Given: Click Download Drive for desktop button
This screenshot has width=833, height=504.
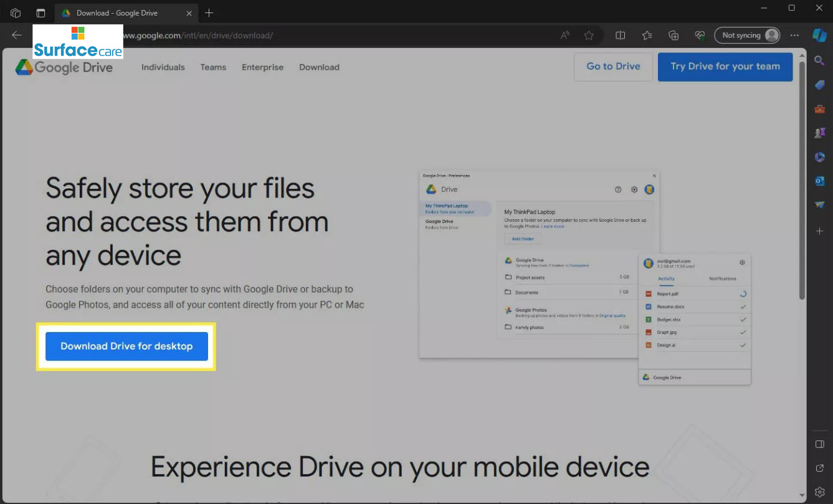Looking at the screenshot, I should (126, 346).
